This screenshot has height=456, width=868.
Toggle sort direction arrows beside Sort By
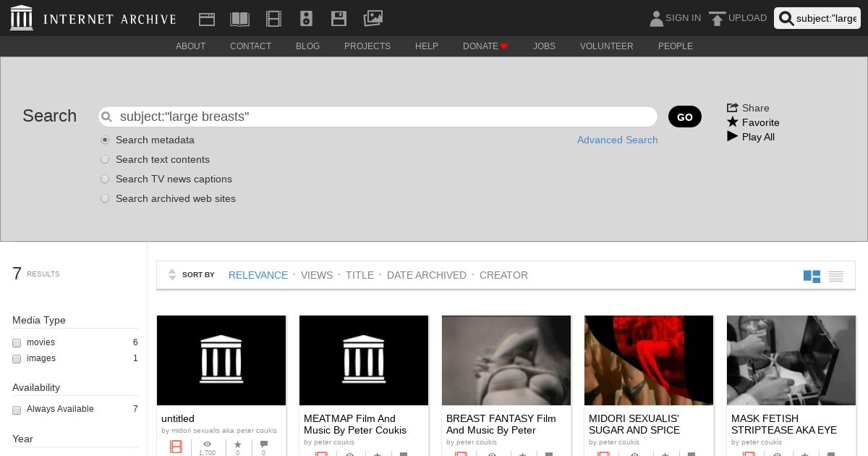pos(172,275)
